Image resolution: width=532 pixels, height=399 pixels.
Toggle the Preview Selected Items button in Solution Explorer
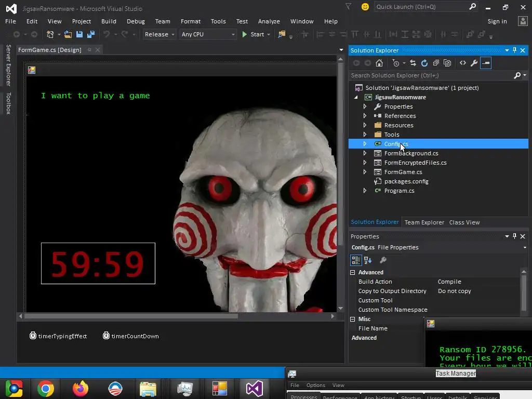pyautogui.click(x=485, y=63)
